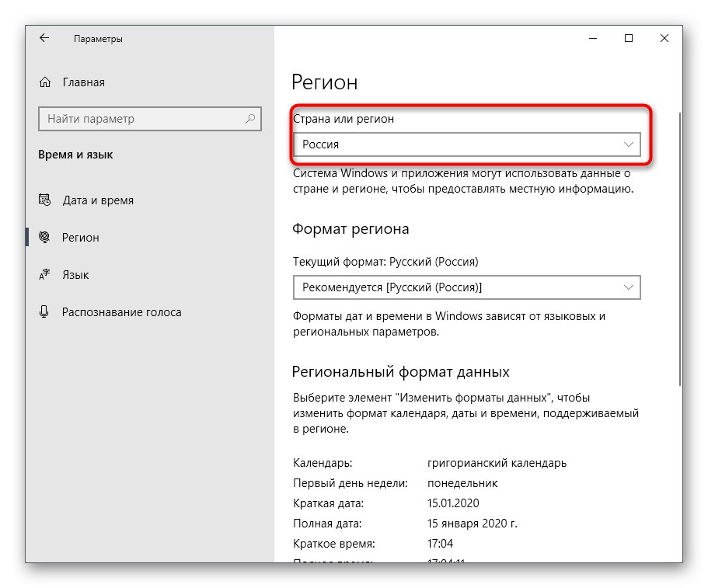
Task: Click the chevron on the Россия combo box
Action: pos(629,144)
